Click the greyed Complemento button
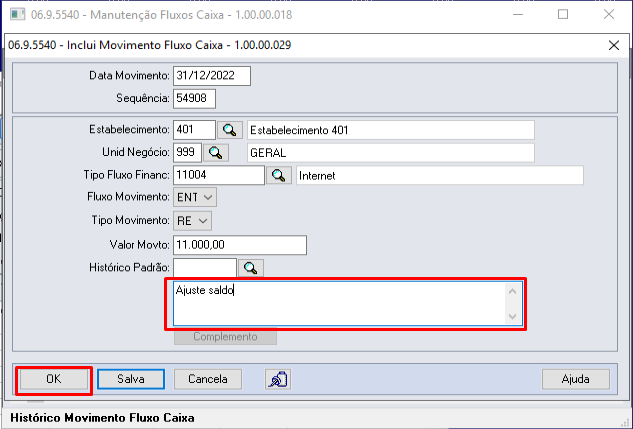 [x=225, y=337]
